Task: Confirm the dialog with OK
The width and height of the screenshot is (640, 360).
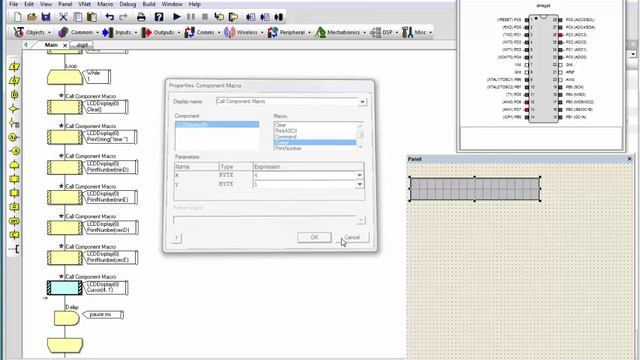Action: (314, 237)
